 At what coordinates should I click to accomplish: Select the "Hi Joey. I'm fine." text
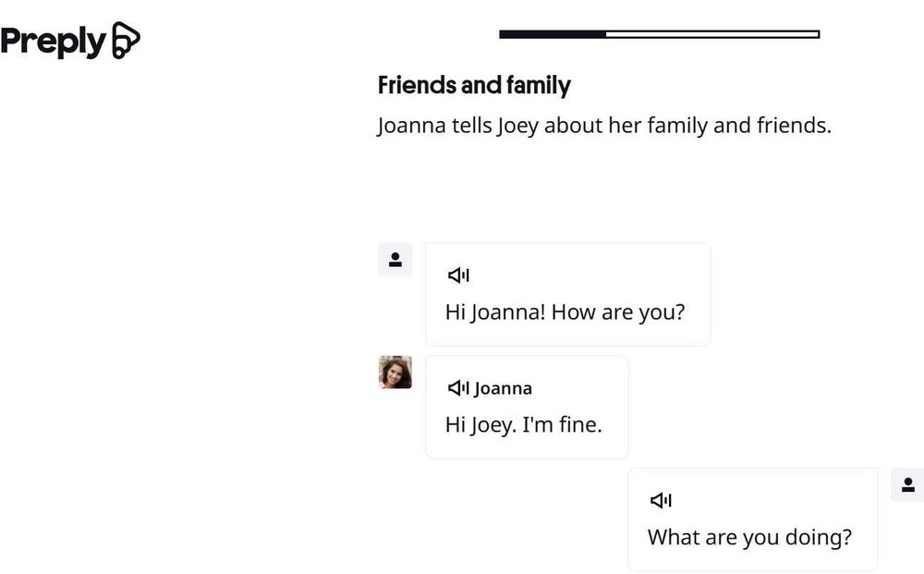tap(523, 425)
